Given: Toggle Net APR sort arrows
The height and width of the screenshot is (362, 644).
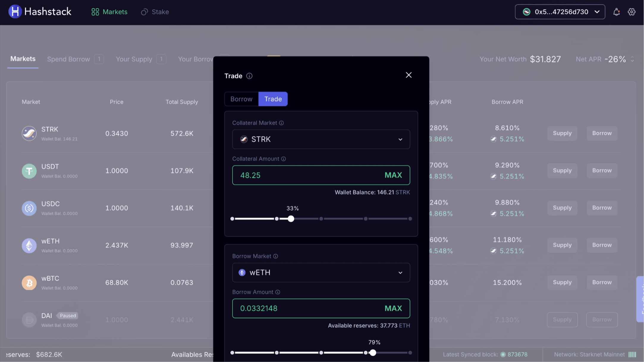Looking at the screenshot, I should coord(632,59).
